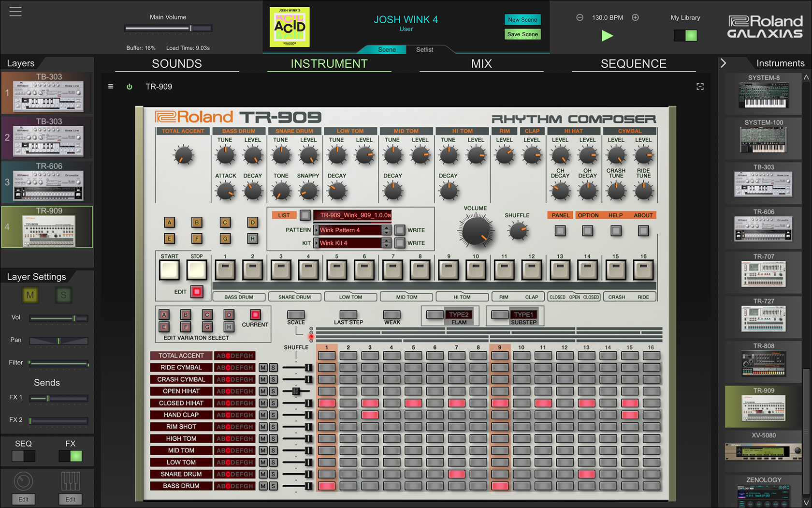Screen dimensions: 812x508
Task: Click the SCALE button
Action: coord(296,314)
